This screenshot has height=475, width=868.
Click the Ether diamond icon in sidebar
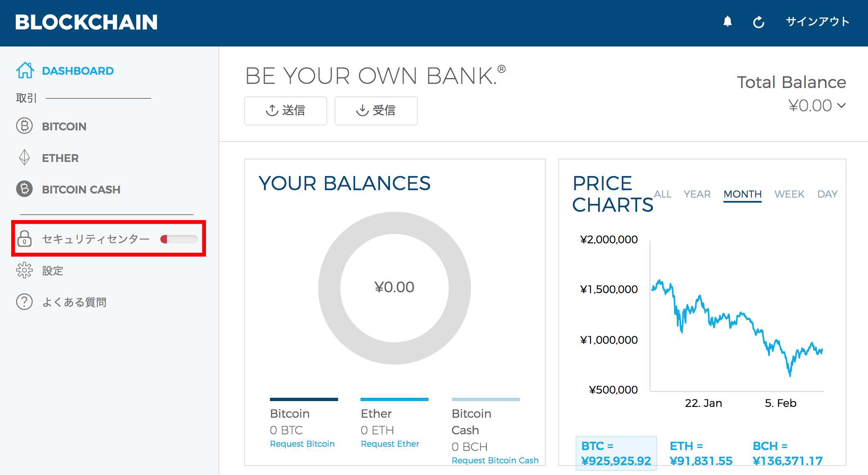[x=25, y=157]
